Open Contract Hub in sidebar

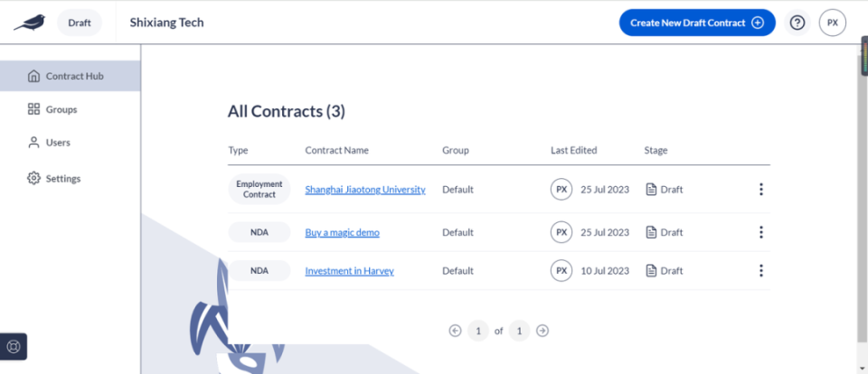point(74,76)
